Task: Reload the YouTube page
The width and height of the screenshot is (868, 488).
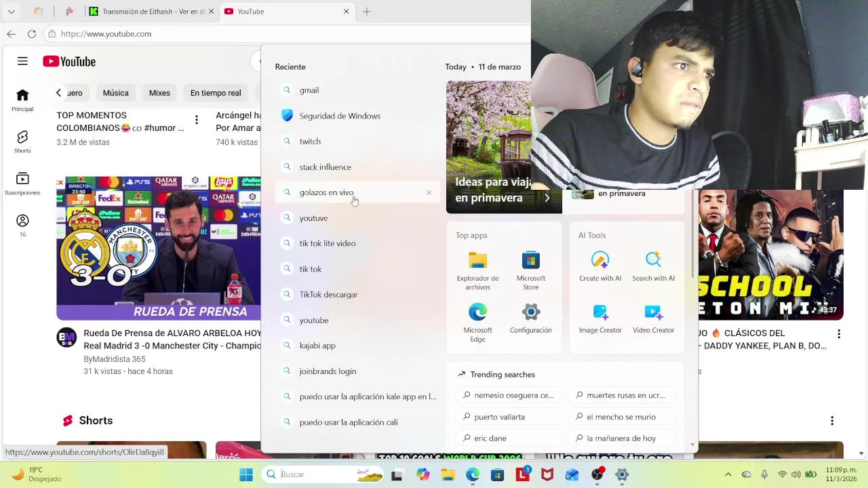Action: 32,34
